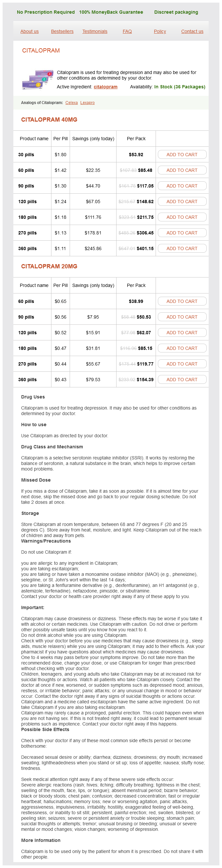Add 20mg 60 pills at $38.99 to cart
Screen dimensions: 222x868
pyautogui.click(x=182, y=301)
